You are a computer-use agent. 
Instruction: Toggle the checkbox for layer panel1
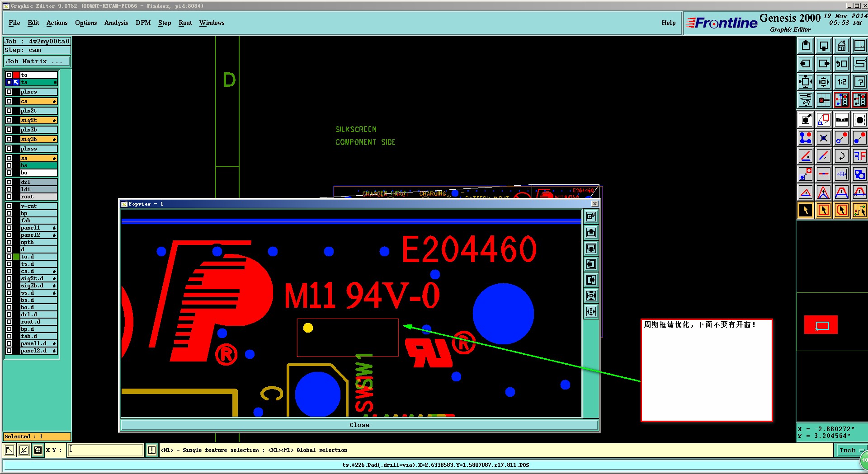(9, 228)
